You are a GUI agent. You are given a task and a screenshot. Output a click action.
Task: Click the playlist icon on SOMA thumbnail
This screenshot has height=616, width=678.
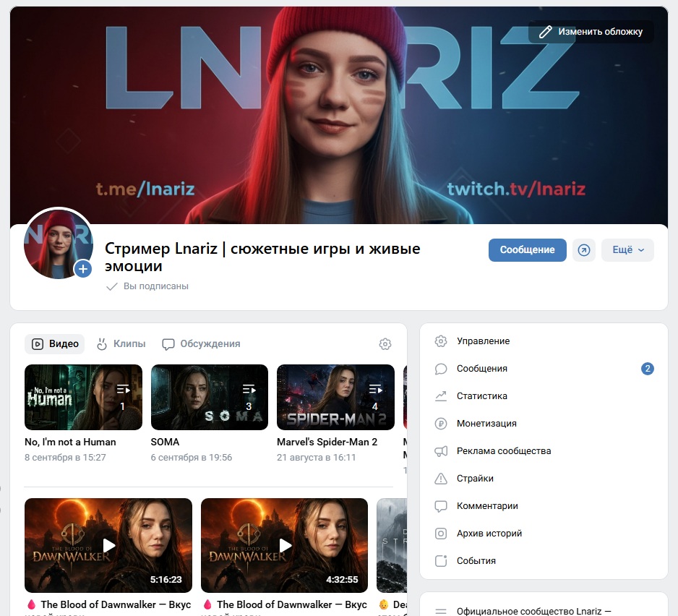pyautogui.click(x=249, y=389)
